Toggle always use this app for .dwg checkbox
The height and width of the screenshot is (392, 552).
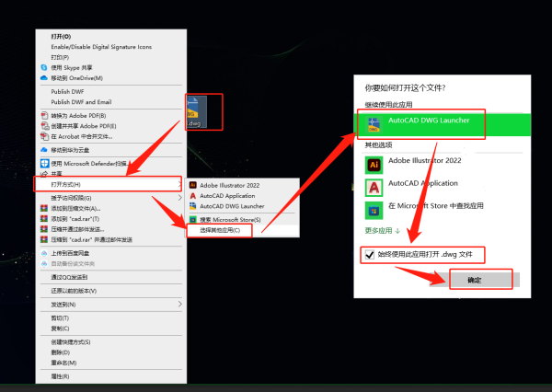369,254
